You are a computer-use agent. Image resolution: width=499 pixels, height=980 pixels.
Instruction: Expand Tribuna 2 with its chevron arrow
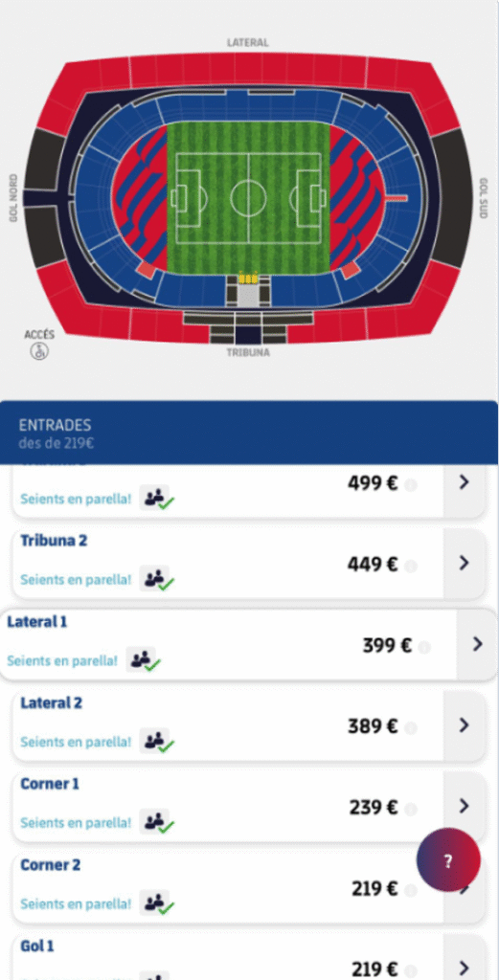pos(464,563)
